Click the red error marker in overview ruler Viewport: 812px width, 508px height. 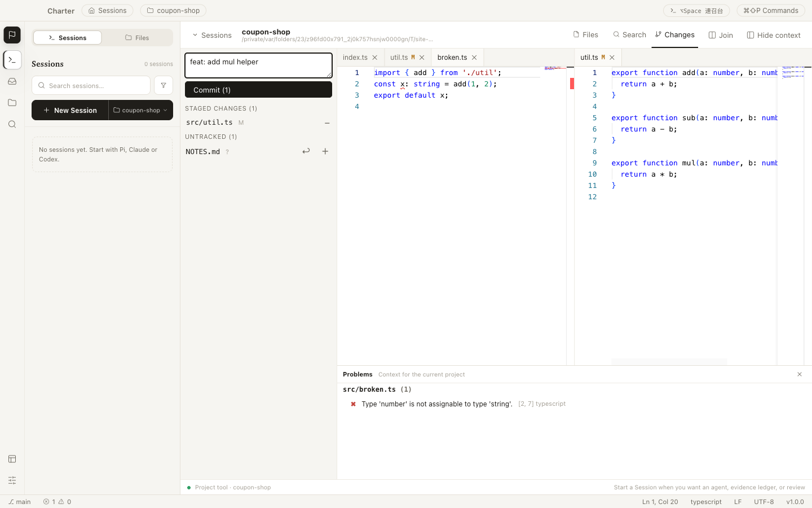pos(572,84)
